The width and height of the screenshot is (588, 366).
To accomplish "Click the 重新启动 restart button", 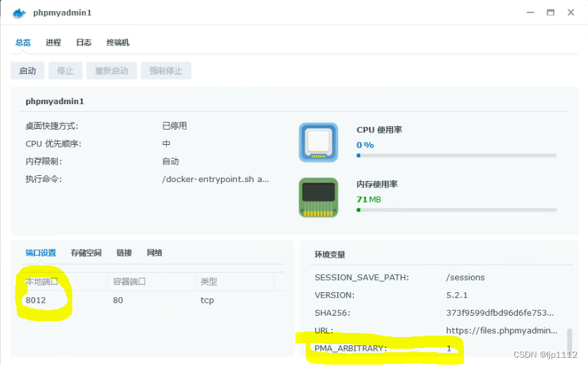I will [x=112, y=70].
